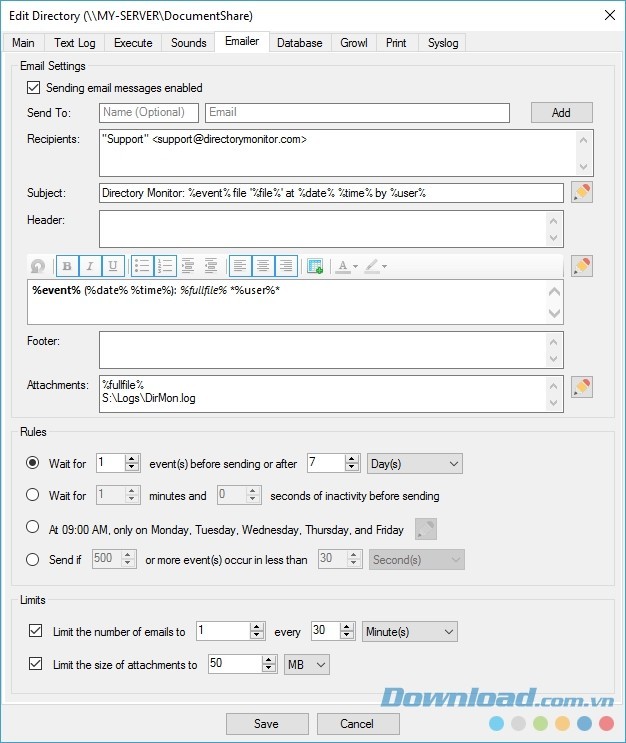Insert a table into the body
The image size is (626, 743).
(315, 266)
